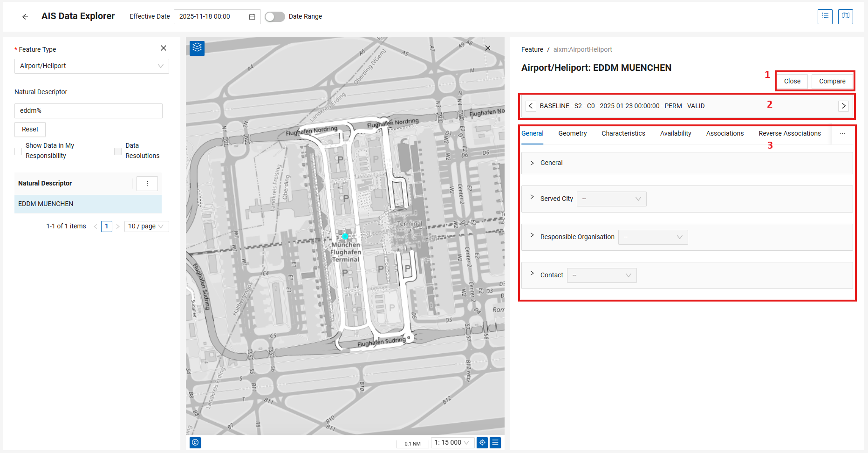Image resolution: width=868 pixels, height=453 pixels.
Task: Open the map layers icon
Action: pyautogui.click(x=197, y=48)
